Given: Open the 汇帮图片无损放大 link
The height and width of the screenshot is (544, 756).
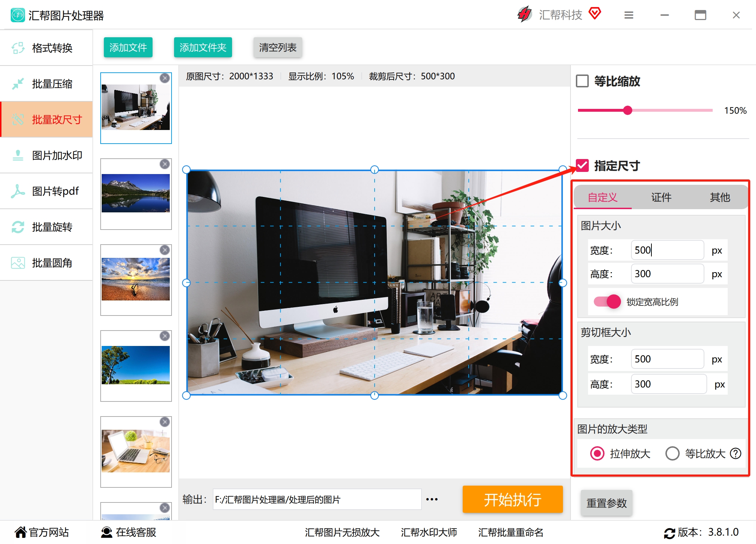Looking at the screenshot, I should 342,533.
